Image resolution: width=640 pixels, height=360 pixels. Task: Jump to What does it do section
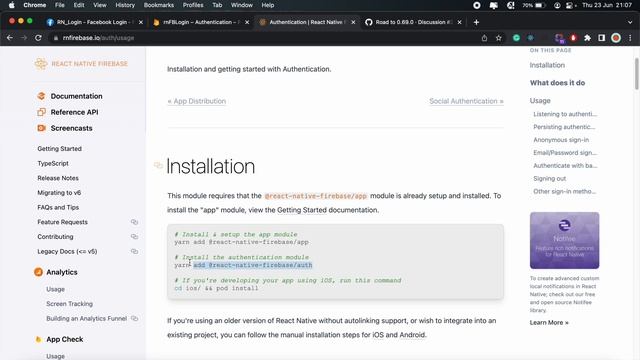pos(558,83)
